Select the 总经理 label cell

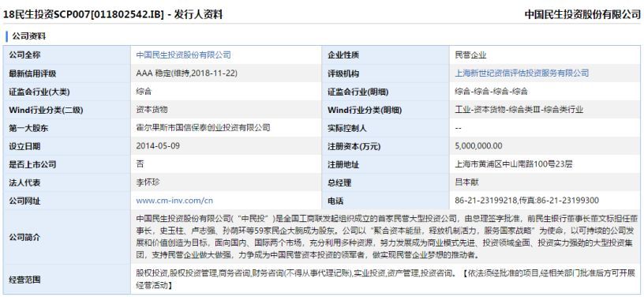(386, 182)
